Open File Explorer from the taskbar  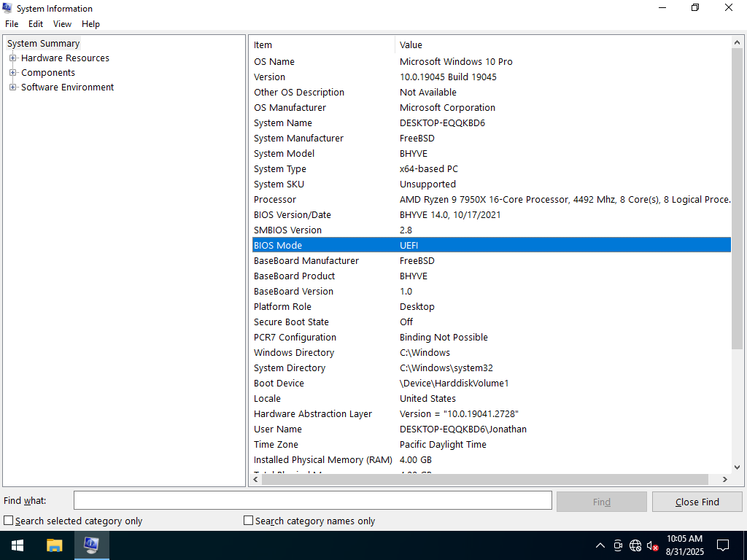54,545
